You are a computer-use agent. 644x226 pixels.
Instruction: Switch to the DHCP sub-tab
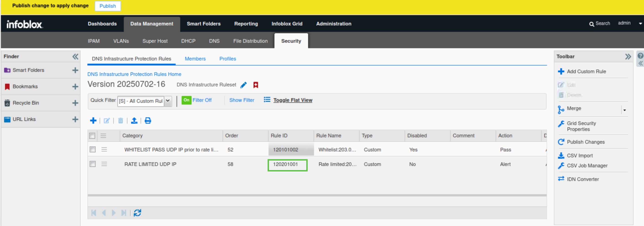coord(188,41)
